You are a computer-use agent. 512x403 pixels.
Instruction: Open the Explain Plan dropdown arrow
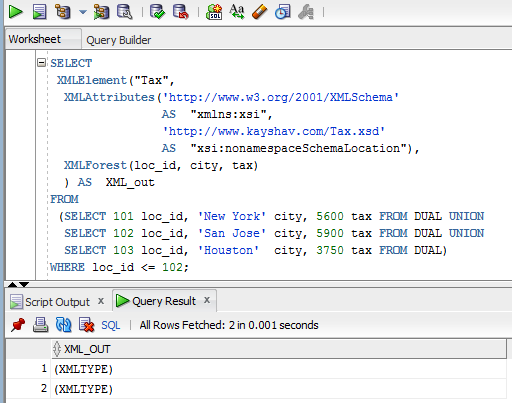[83, 12]
